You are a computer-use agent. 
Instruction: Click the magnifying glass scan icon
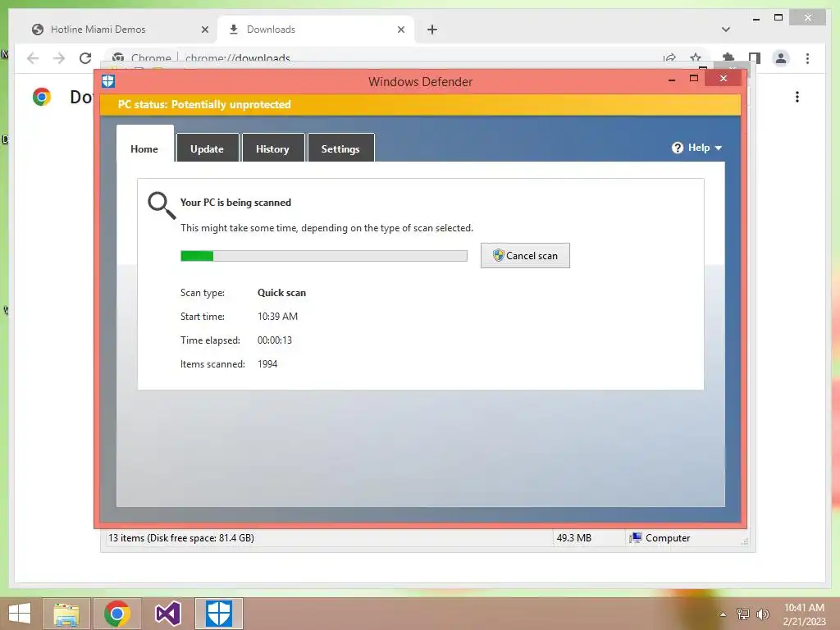coord(162,205)
